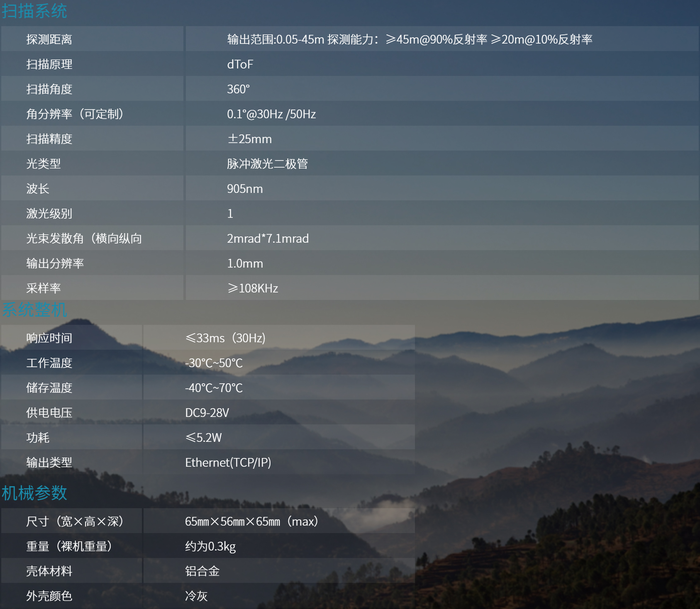Image resolution: width=700 pixels, height=609 pixels.
Task: Select the 905nm wavelength value
Action: pyautogui.click(x=245, y=189)
